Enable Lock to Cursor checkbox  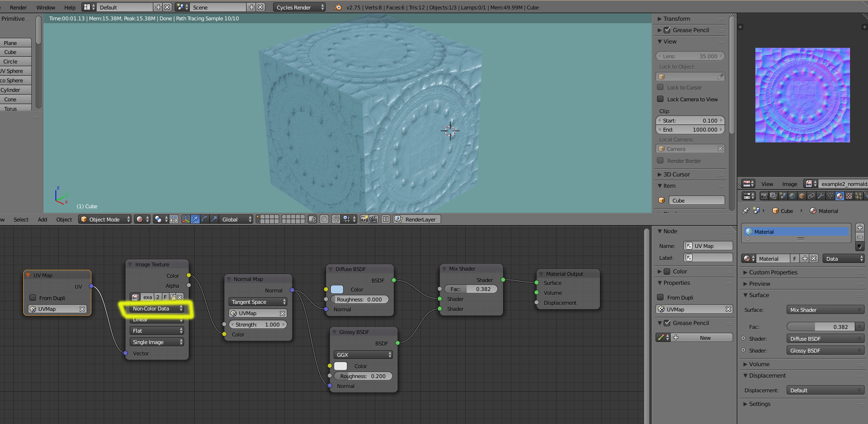(660, 87)
